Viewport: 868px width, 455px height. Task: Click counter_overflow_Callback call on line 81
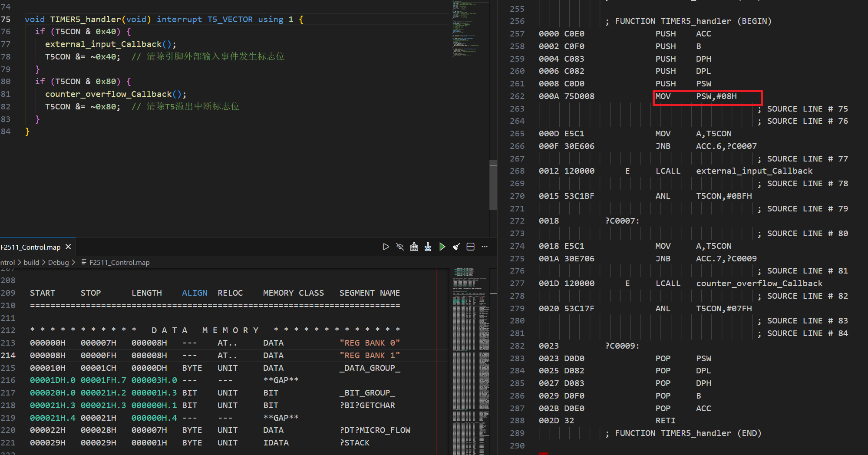109,94
